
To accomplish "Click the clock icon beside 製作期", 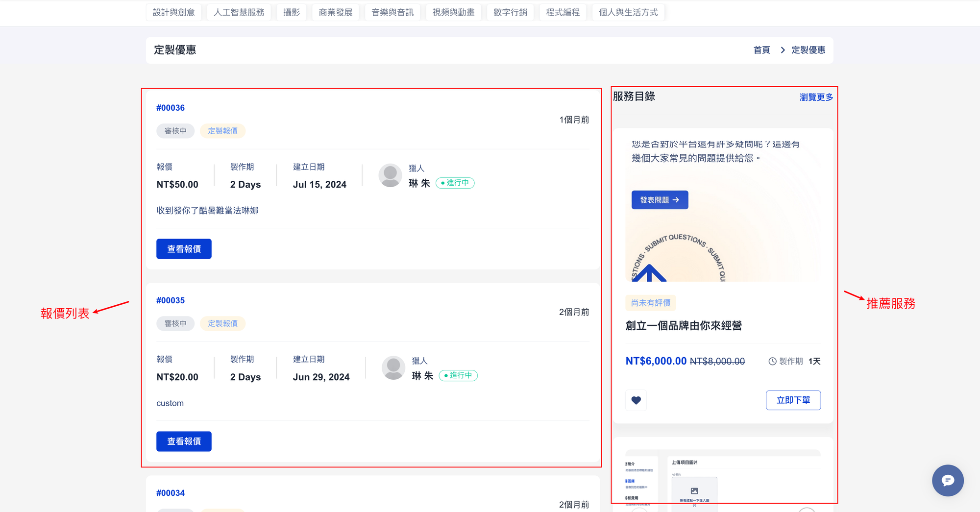I will [x=772, y=361].
